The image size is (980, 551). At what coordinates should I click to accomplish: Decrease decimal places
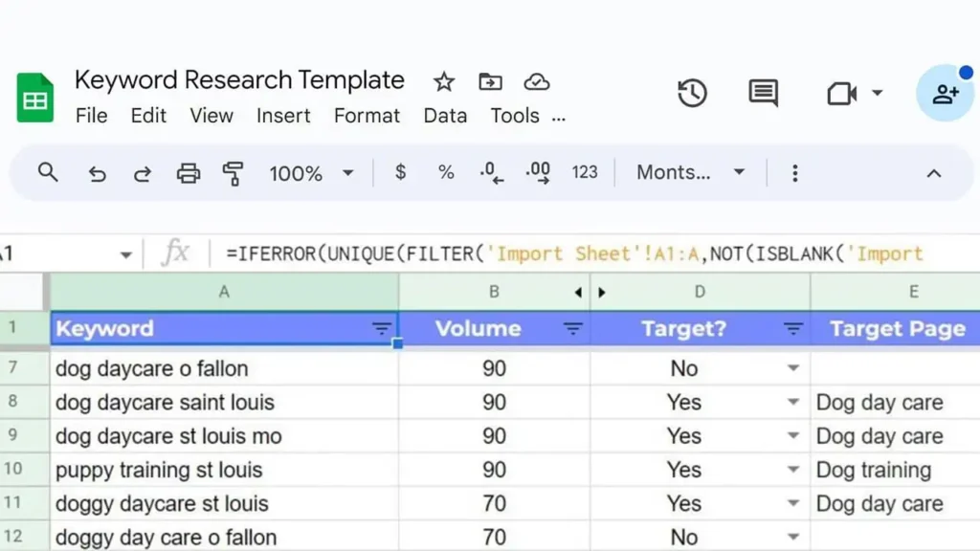pyautogui.click(x=491, y=173)
